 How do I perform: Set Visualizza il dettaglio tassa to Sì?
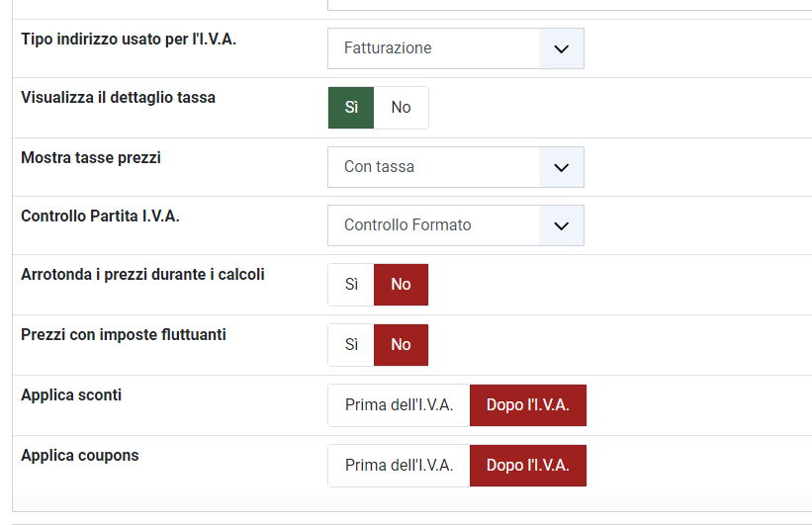pos(351,108)
